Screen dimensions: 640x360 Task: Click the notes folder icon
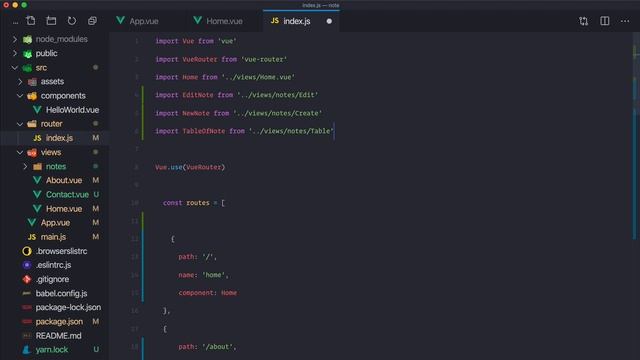click(x=38, y=167)
